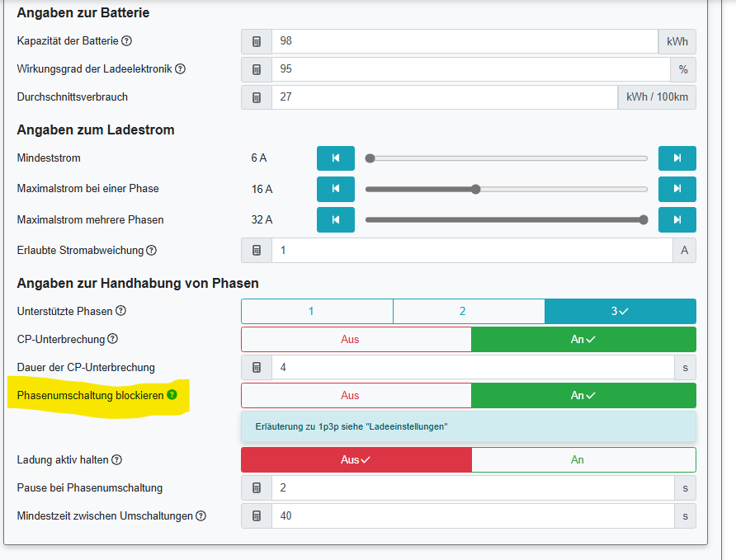
Task: Click the Durchschnittsverbrauch input field
Action: point(444,97)
